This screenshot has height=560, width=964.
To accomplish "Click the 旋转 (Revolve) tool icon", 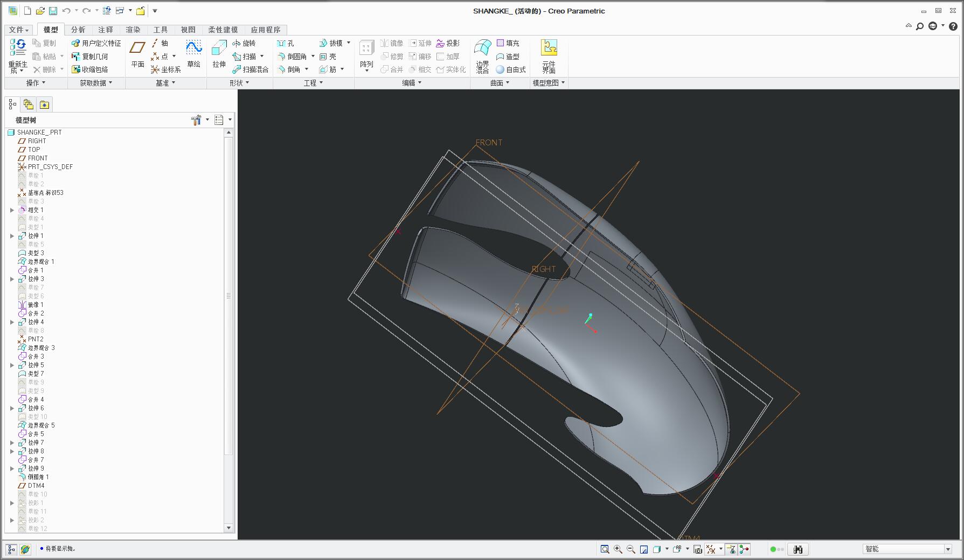I will click(x=237, y=43).
